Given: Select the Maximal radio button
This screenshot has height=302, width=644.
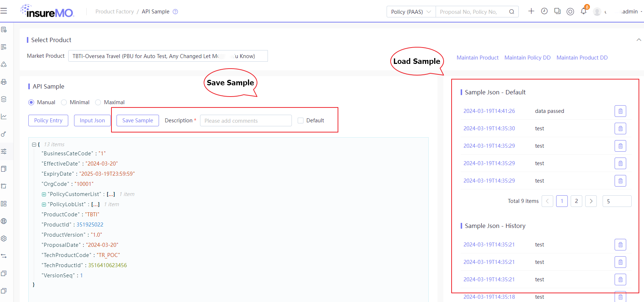Looking at the screenshot, I should click(98, 102).
